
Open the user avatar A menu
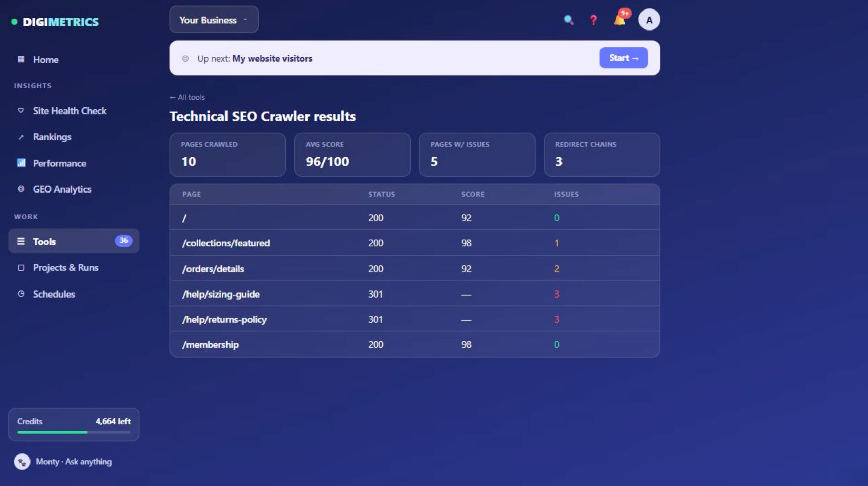pos(649,20)
